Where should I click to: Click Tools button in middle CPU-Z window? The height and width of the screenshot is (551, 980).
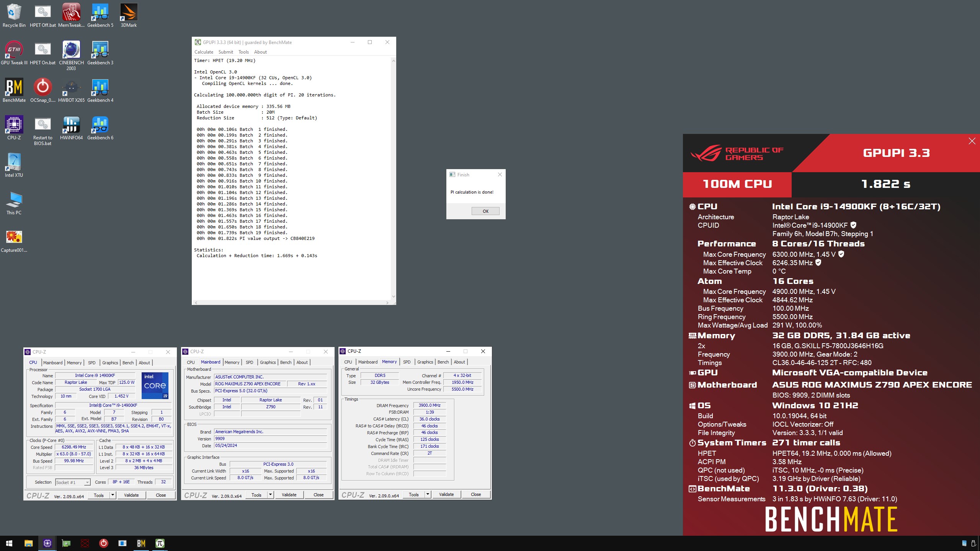pos(256,495)
